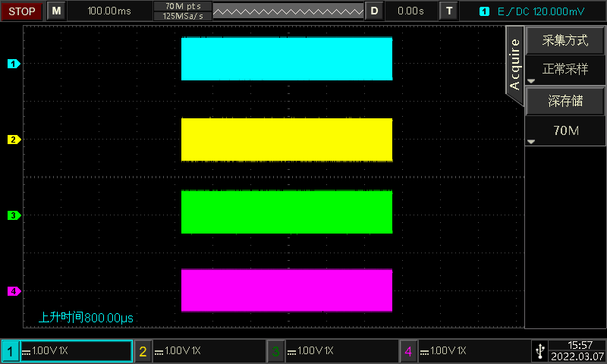Select the yellow channel 2 ground marker

(13, 140)
